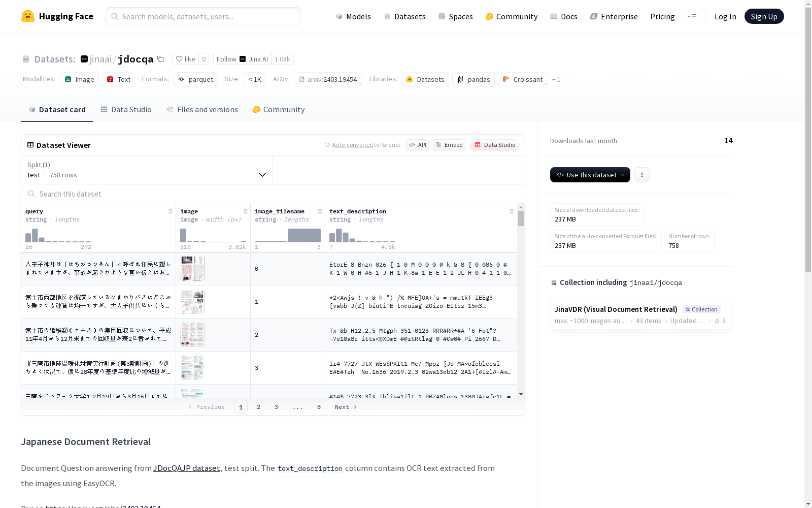Viewport: 812px width, 508px height.
Task: Click the Sign Up button
Action: click(x=764, y=16)
